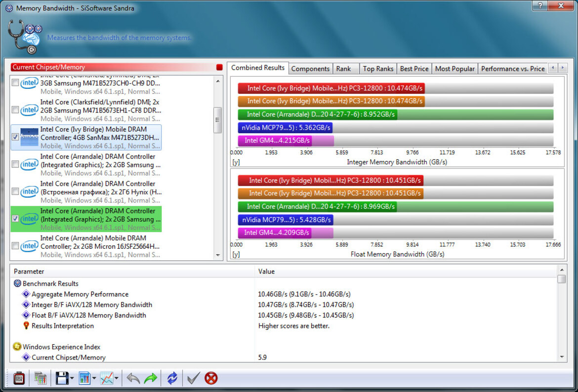578x392 pixels.
Task: Cancel with the red X circle icon
Action: coord(211,378)
